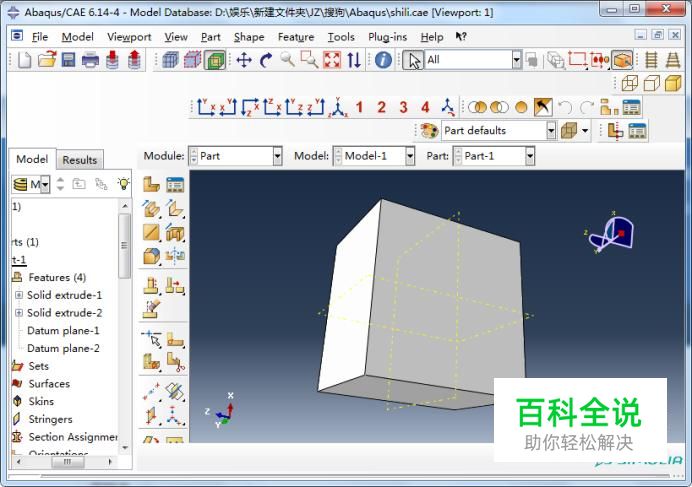692x487 pixels.
Task: Toggle perspective view mode icon
Action: coord(673,60)
